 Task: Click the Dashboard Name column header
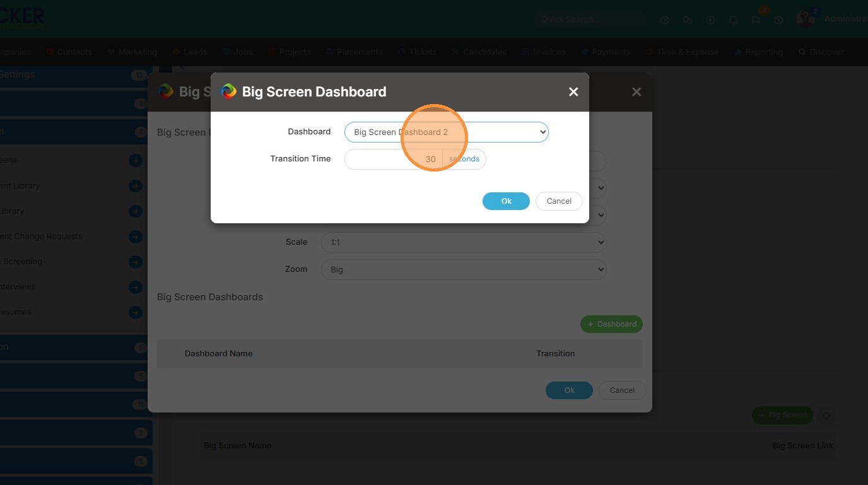coord(218,354)
